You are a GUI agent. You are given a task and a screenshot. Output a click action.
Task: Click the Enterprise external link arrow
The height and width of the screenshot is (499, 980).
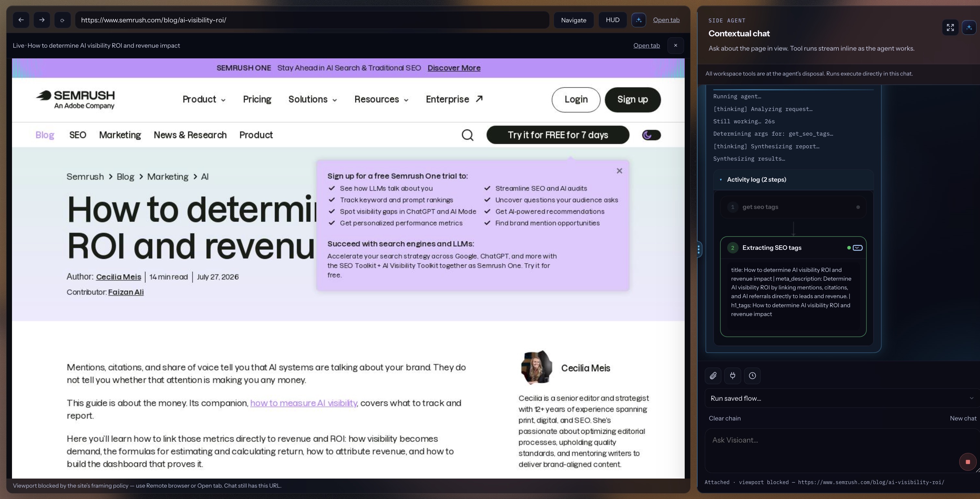(479, 99)
